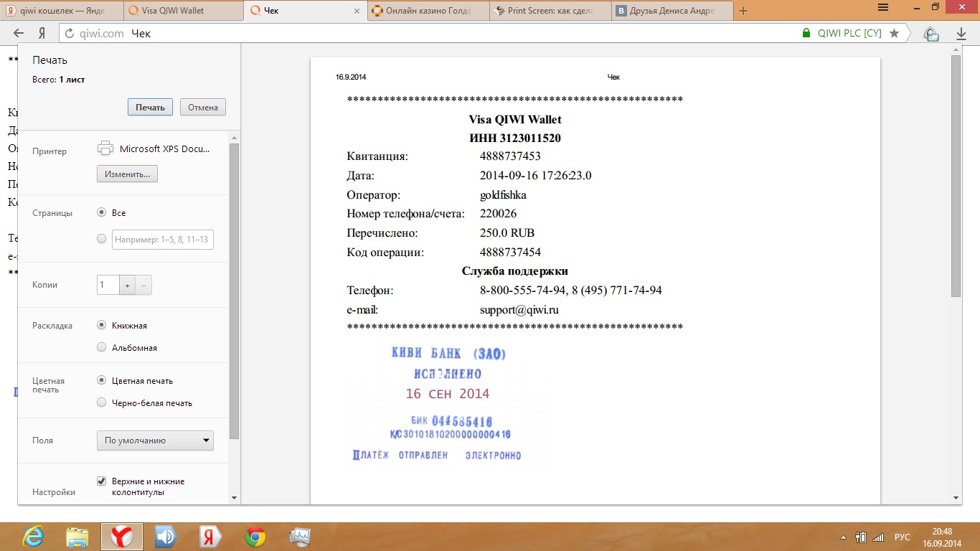
Task: Click the Печать button
Action: tap(151, 107)
